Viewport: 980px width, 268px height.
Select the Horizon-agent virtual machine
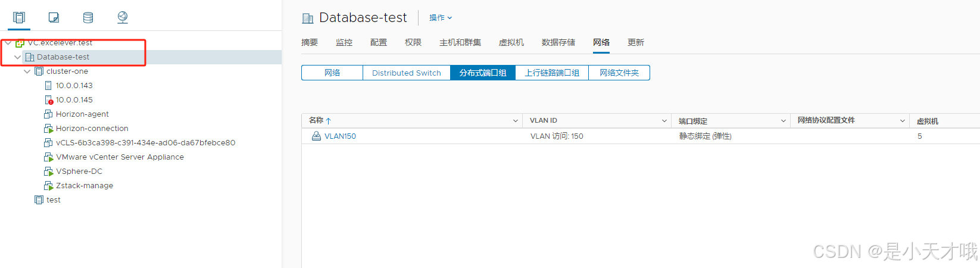pos(82,114)
